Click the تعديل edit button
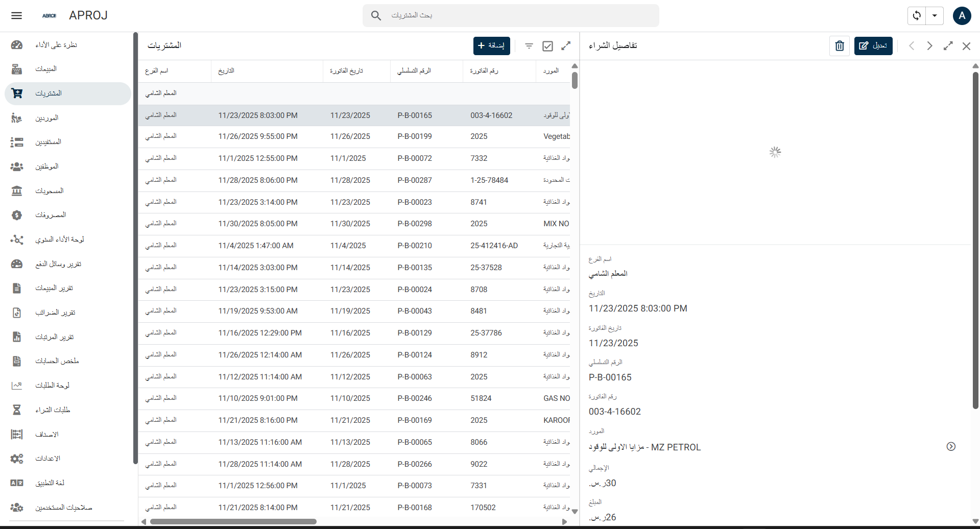The height and width of the screenshot is (529, 980). tap(873, 46)
